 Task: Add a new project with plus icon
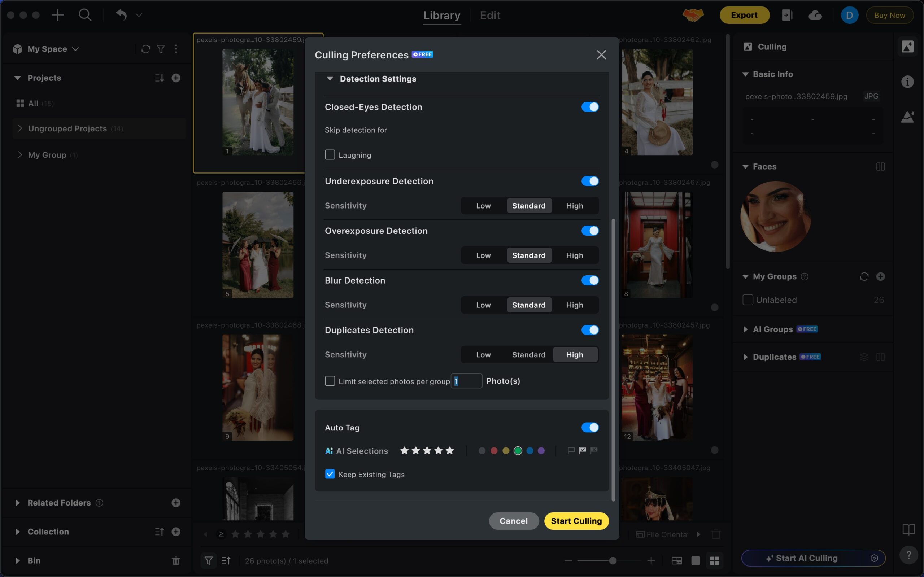pos(176,78)
